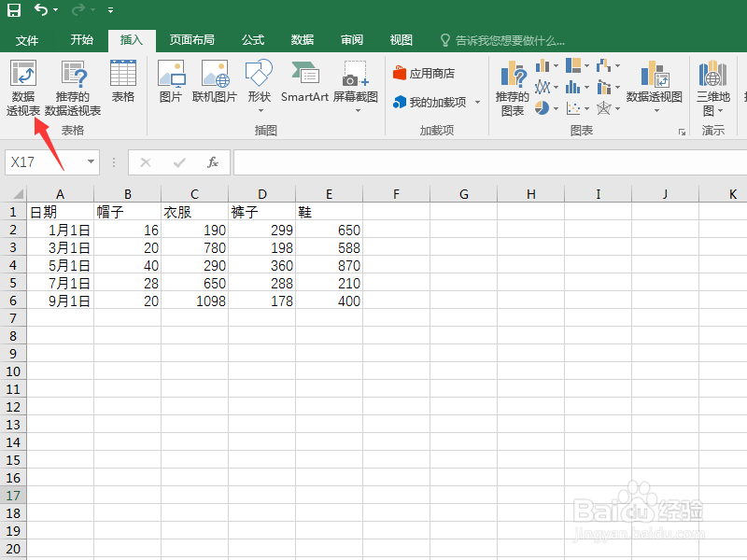Image resolution: width=747 pixels, height=560 pixels.
Task: Click the Save icon in quick access toolbar
Action: (x=14, y=10)
